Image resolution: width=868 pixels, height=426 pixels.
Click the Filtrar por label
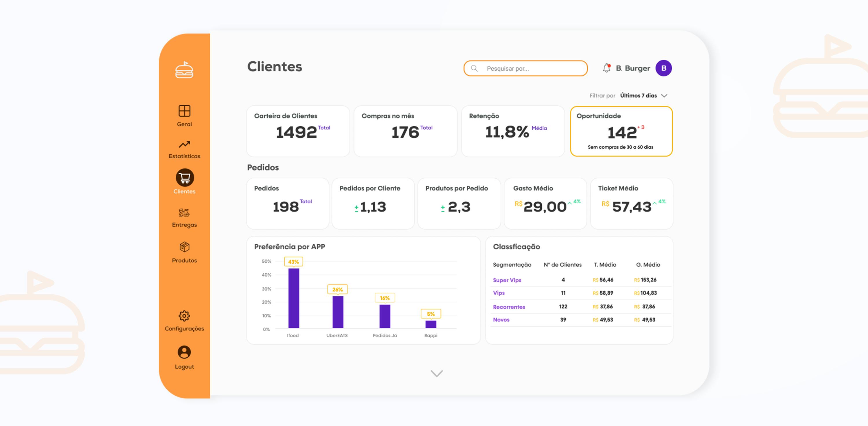point(602,96)
